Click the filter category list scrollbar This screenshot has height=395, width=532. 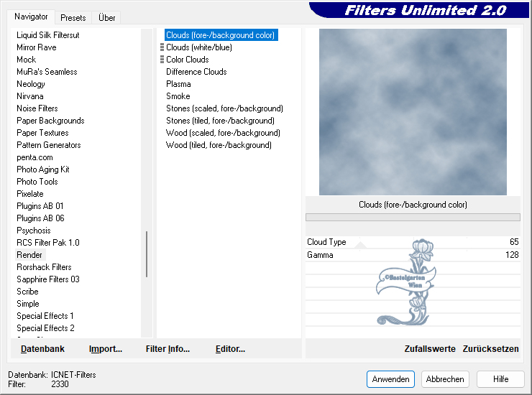click(147, 254)
